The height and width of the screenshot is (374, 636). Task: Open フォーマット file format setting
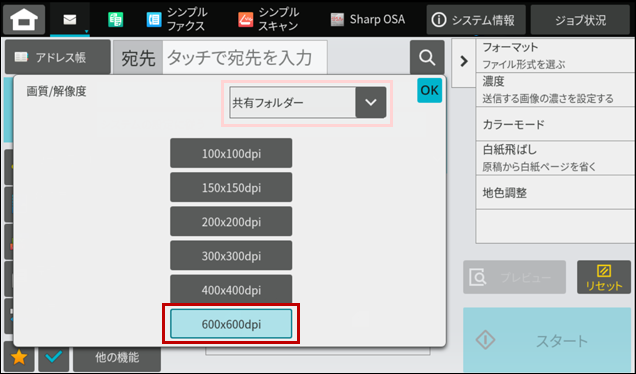click(x=555, y=56)
